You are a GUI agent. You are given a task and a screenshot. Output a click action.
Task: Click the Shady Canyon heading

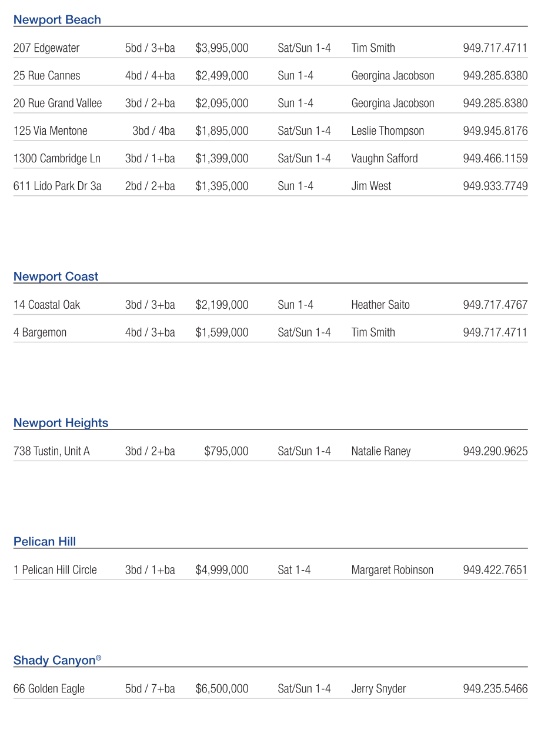tap(55, 661)
